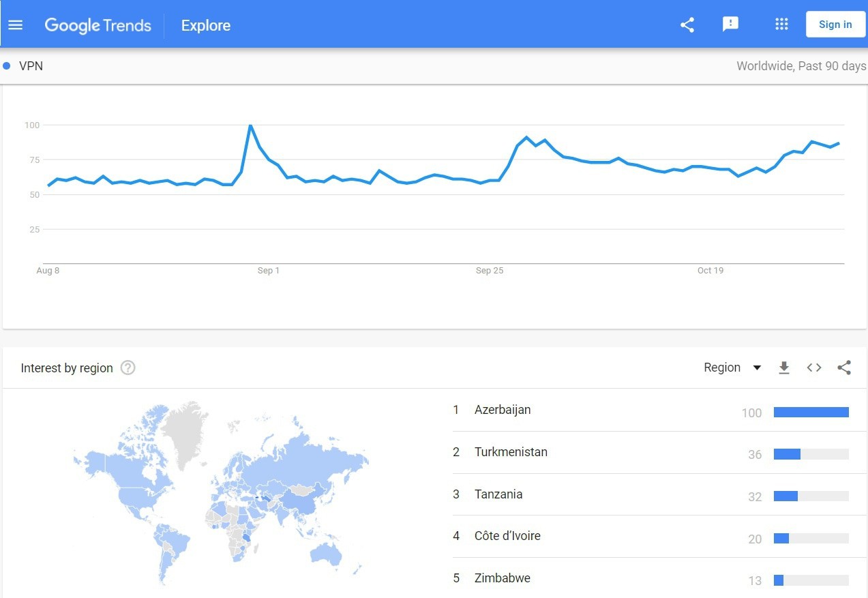This screenshot has width=868, height=598.
Task: Select Tanzania in the region list
Action: (x=498, y=494)
